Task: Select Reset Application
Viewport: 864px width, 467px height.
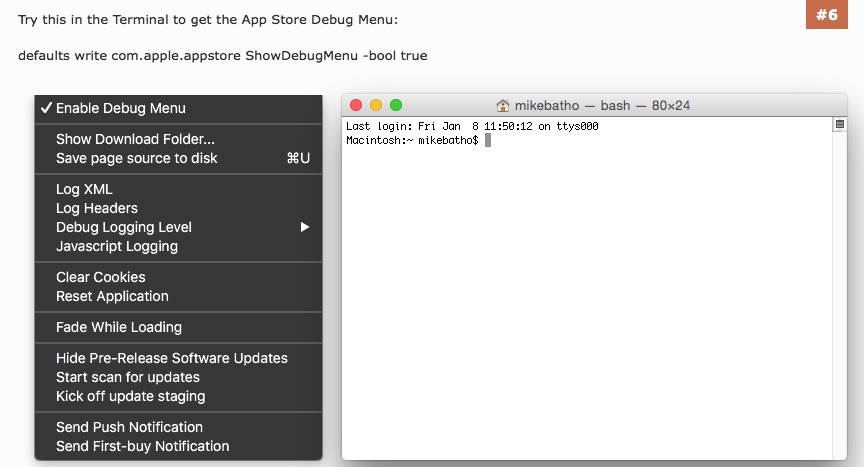Action: (179, 296)
